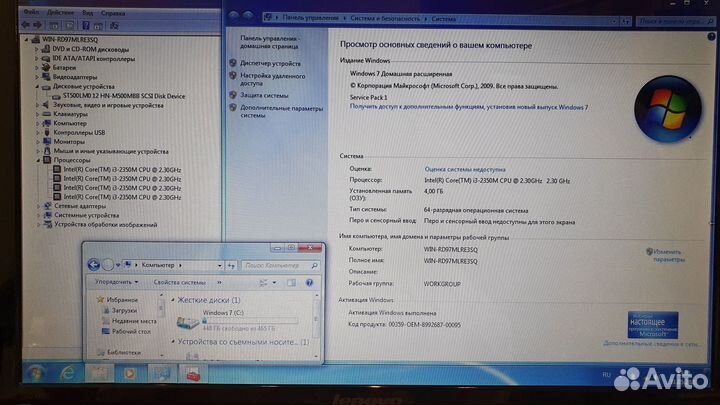720x405 pixels.
Task: Click the genuine Microsoft badge
Action: point(652,325)
